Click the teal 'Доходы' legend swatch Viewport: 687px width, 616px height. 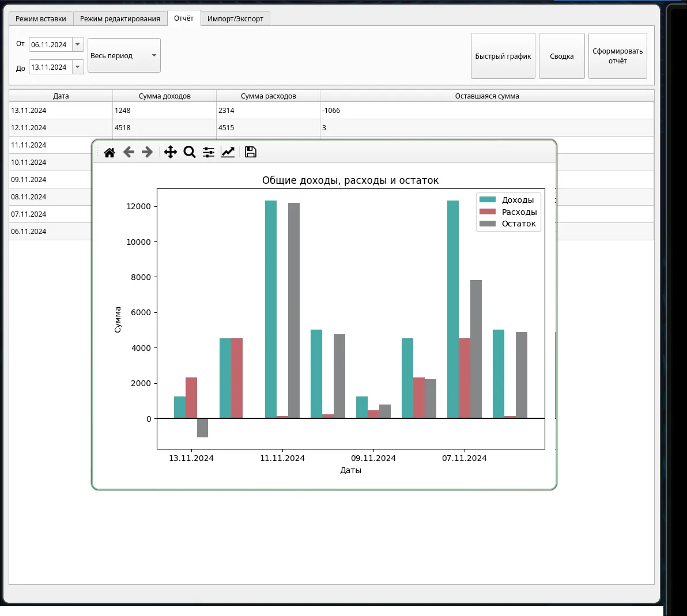(488, 200)
